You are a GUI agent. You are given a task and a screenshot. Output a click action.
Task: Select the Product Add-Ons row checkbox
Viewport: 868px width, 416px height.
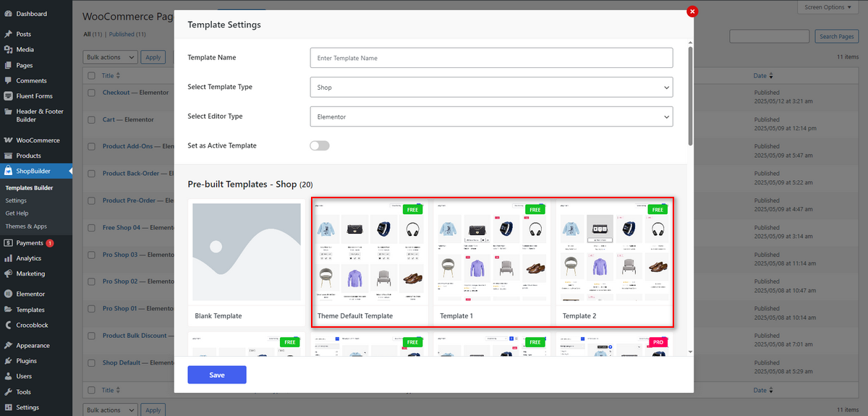point(91,146)
